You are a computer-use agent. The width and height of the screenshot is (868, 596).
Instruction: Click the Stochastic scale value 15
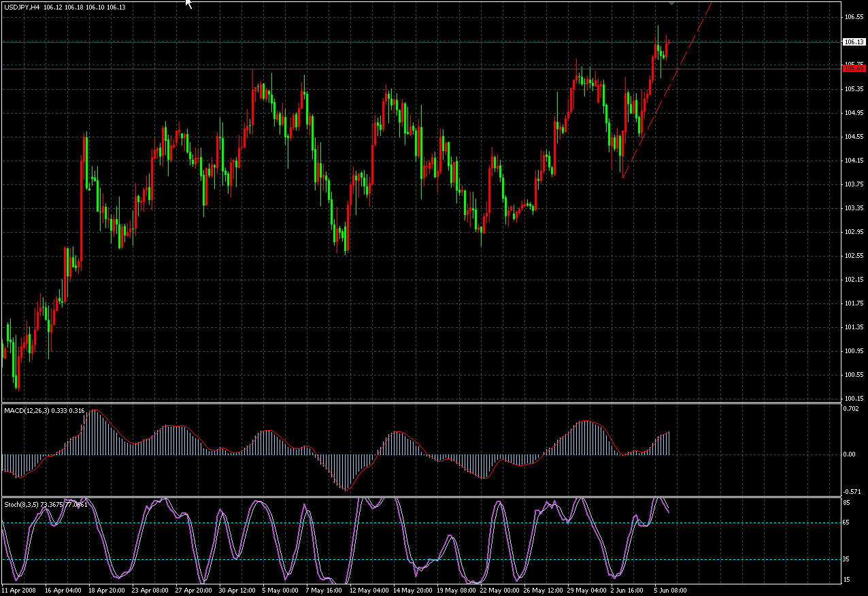click(x=848, y=579)
